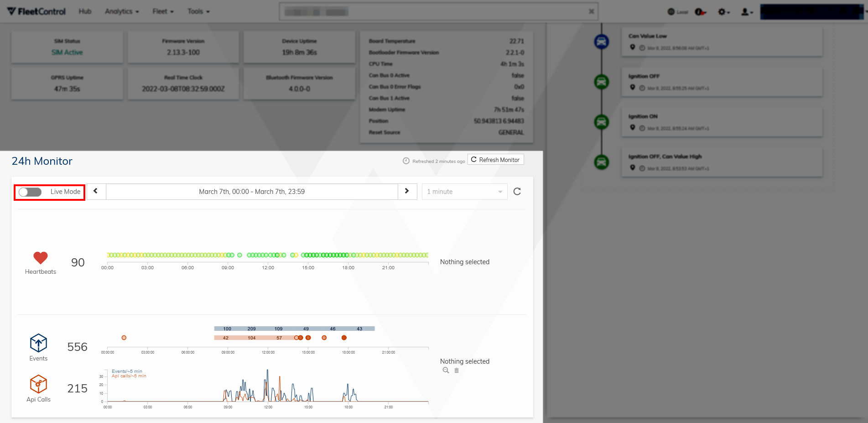The image size is (868, 423).
Task: Open the Ignition ON event card title
Action: pyautogui.click(x=643, y=116)
